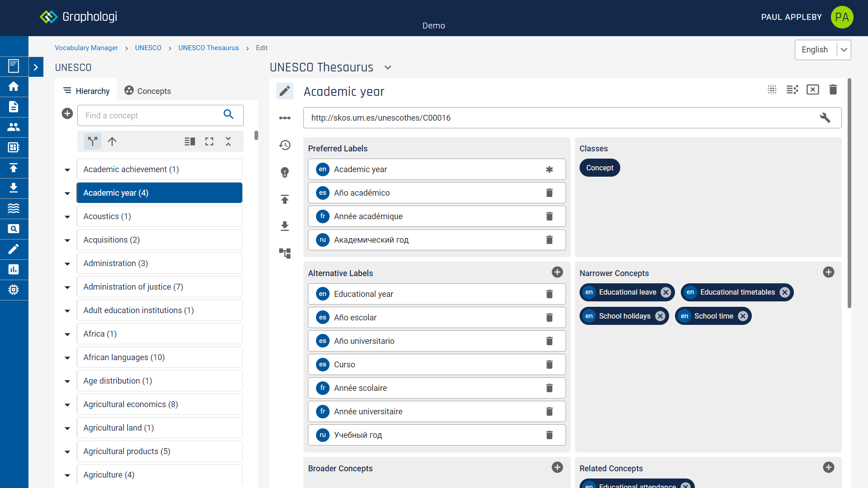Screen dimensions: 868x488
Task: Remove the School holidays narrower concept
Action: click(x=660, y=316)
